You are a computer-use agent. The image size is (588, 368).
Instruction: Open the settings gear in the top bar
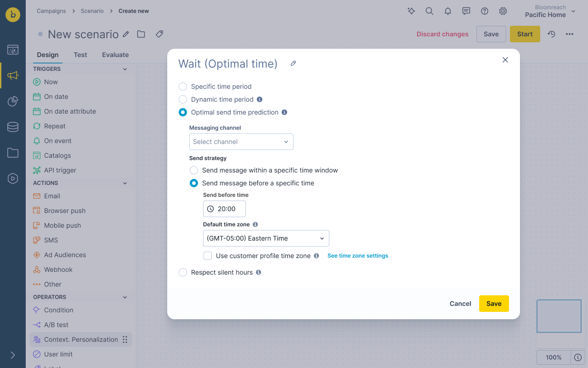pyautogui.click(x=503, y=11)
